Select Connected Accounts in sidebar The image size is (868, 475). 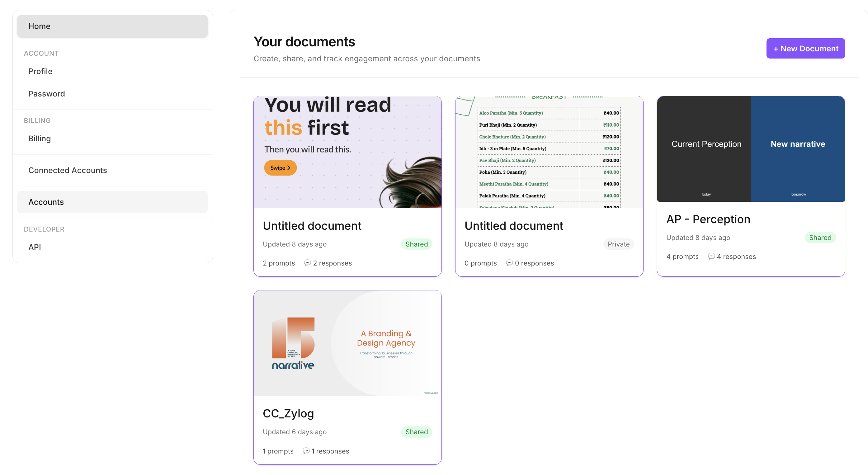pyautogui.click(x=67, y=170)
